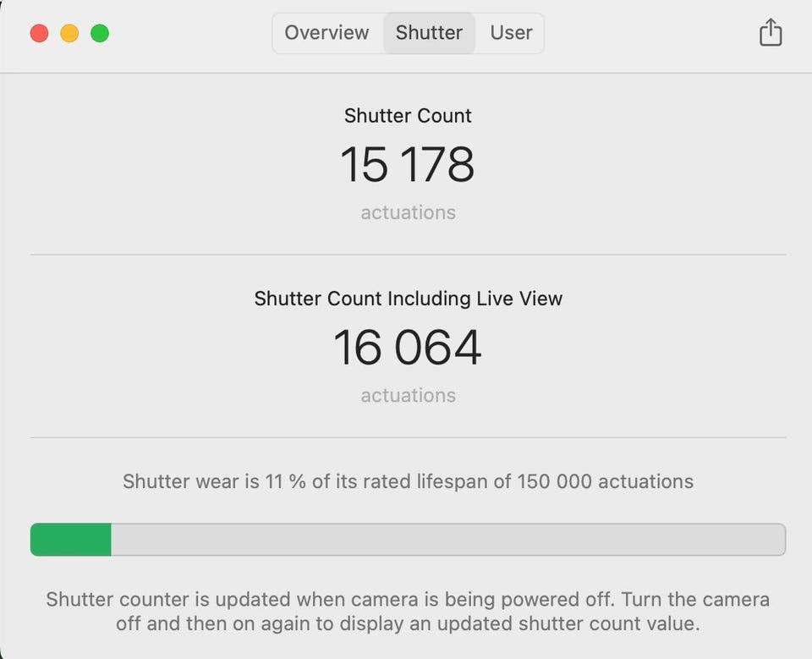Click the "actuations" label under 16 064
The image size is (812, 659).
(408, 395)
